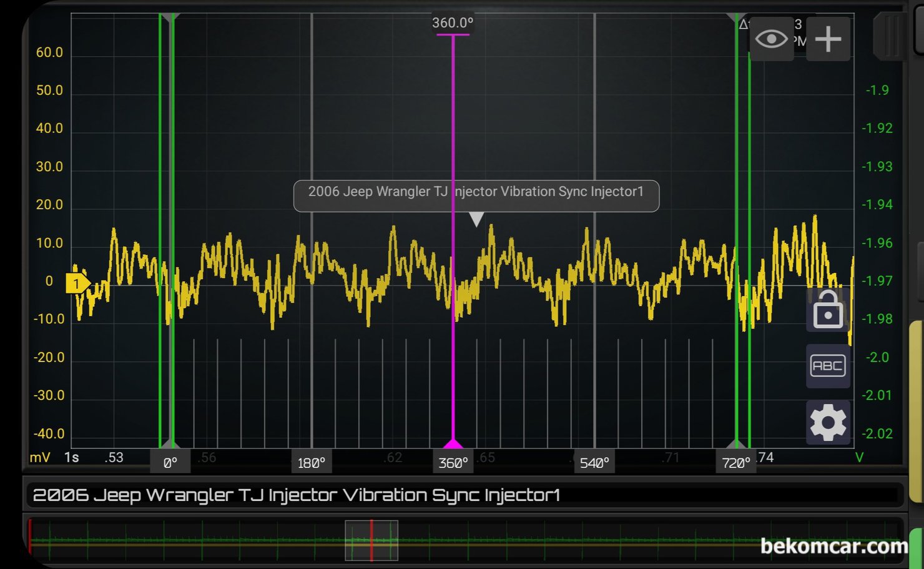Click the 0° phase marker label
This screenshot has height=569, width=924.
click(x=170, y=463)
